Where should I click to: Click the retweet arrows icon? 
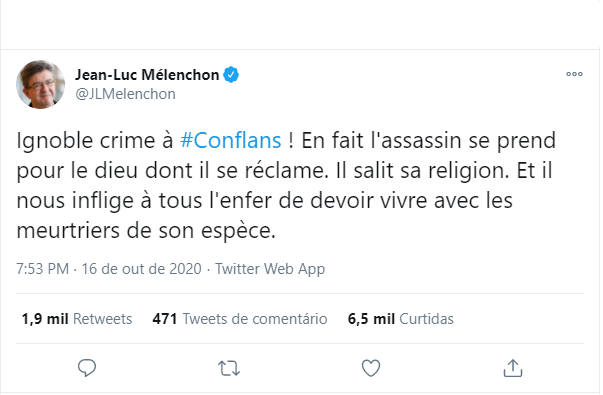pyautogui.click(x=229, y=368)
